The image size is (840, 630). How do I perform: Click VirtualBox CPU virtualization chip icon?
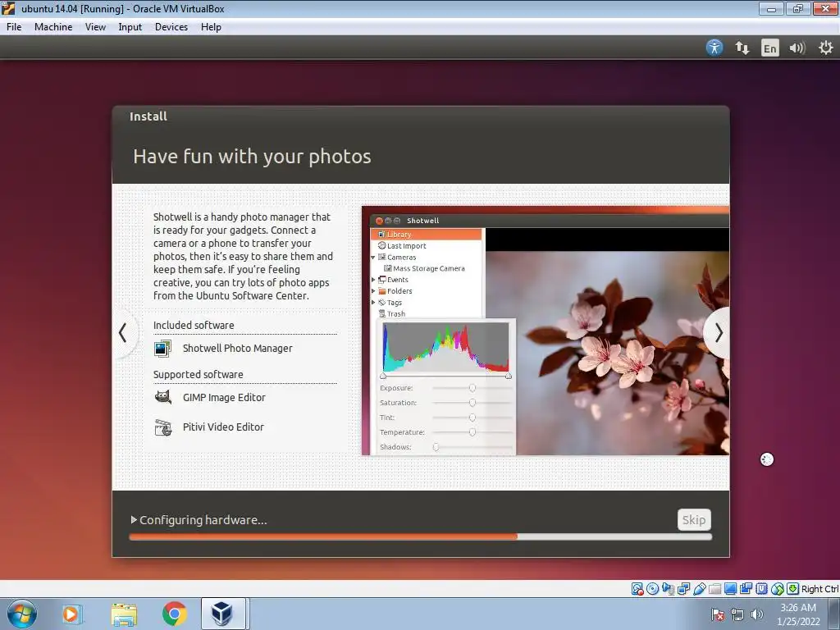click(x=761, y=589)
